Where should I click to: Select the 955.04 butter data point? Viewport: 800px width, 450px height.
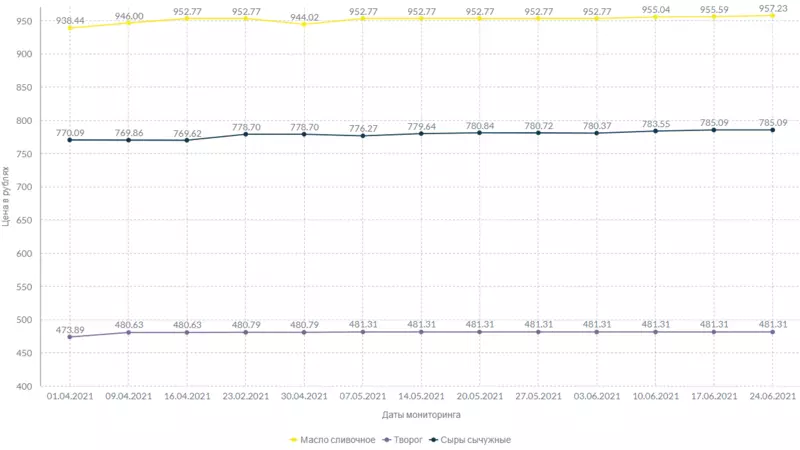point(655,17)
